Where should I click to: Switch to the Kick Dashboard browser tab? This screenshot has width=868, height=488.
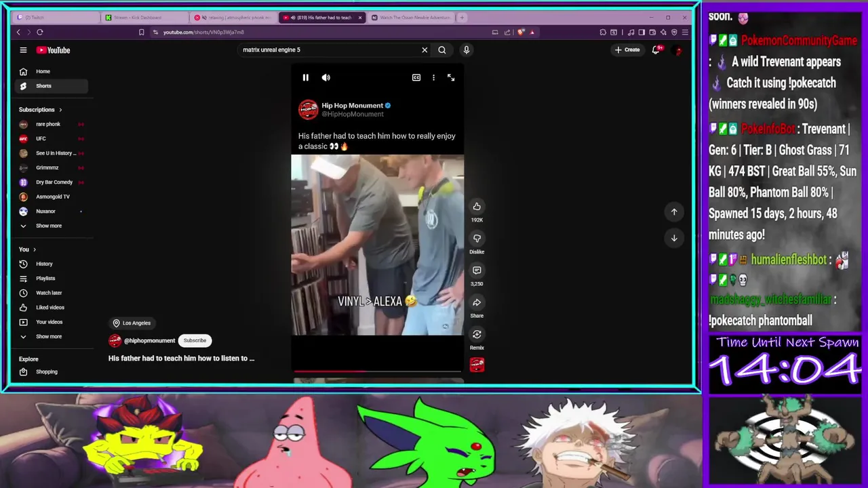[x=146, y=18]
